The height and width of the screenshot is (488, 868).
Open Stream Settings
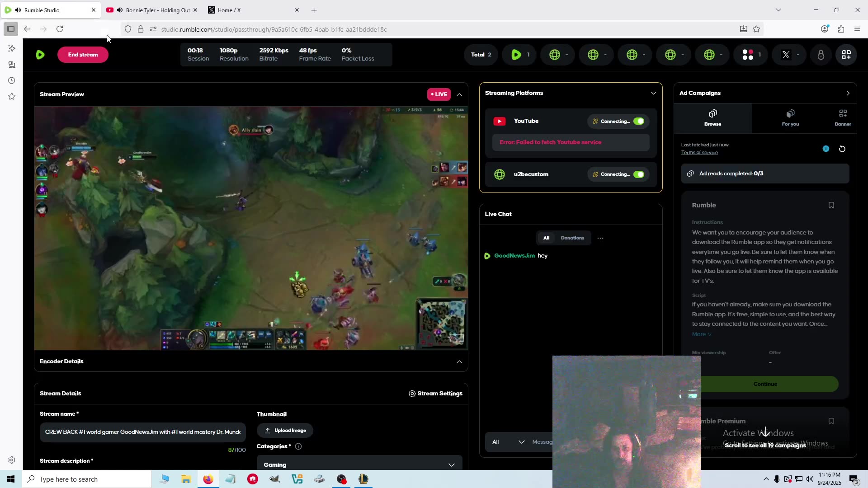pyautogui.click(x=435, y=394)
